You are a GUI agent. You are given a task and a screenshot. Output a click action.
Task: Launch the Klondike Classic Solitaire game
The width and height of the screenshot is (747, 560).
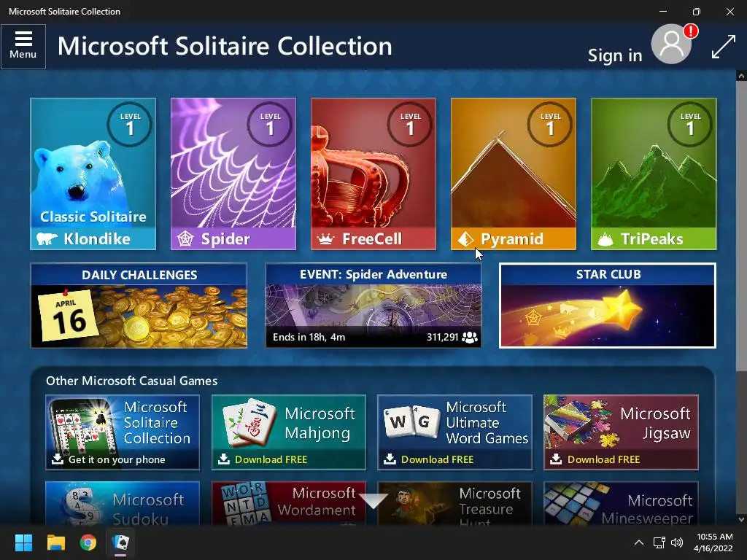pyautogui.click(x=93, y=174)
